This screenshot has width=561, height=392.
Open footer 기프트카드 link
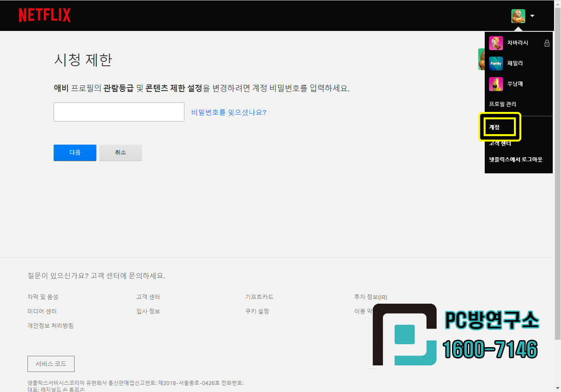[x=259, y=297]
